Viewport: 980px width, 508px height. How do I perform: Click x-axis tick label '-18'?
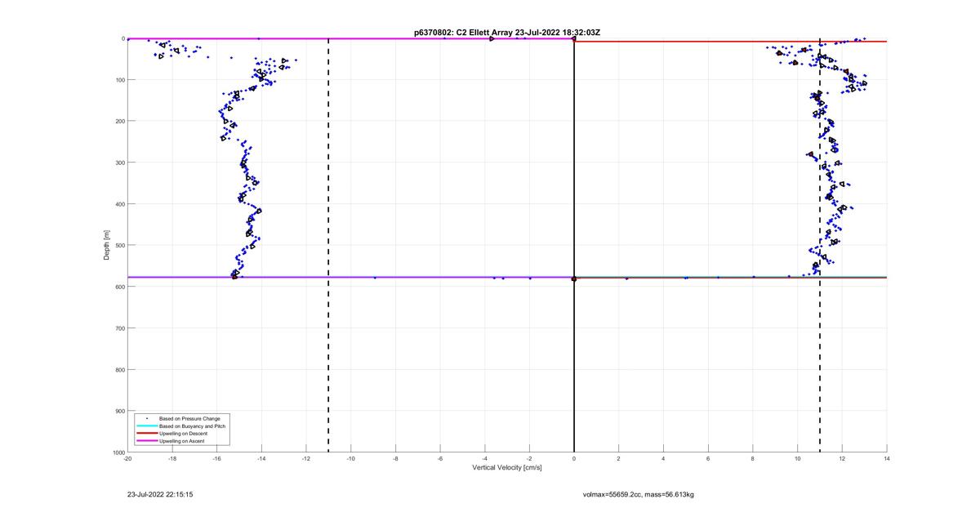pos(172,459)
